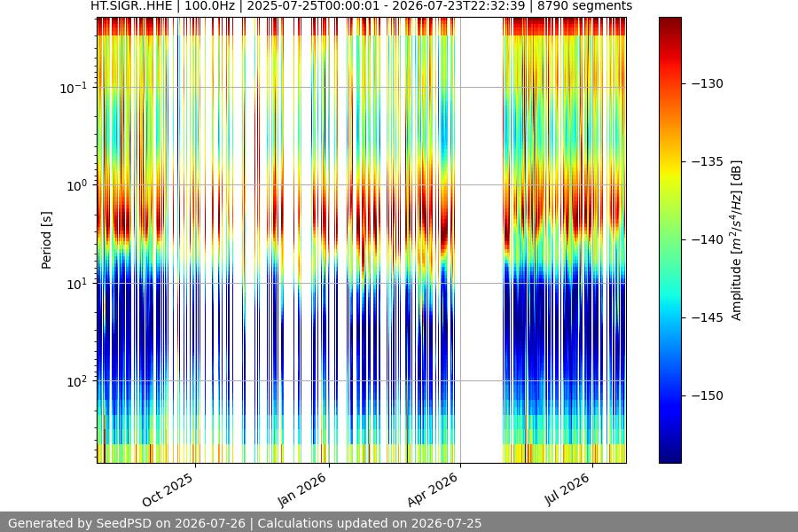This screenshot has width=798, height=532.
Task: Select the 'Oct 2025' x-axis tick label
Action: pyautogui.click(x=168, y=489)
